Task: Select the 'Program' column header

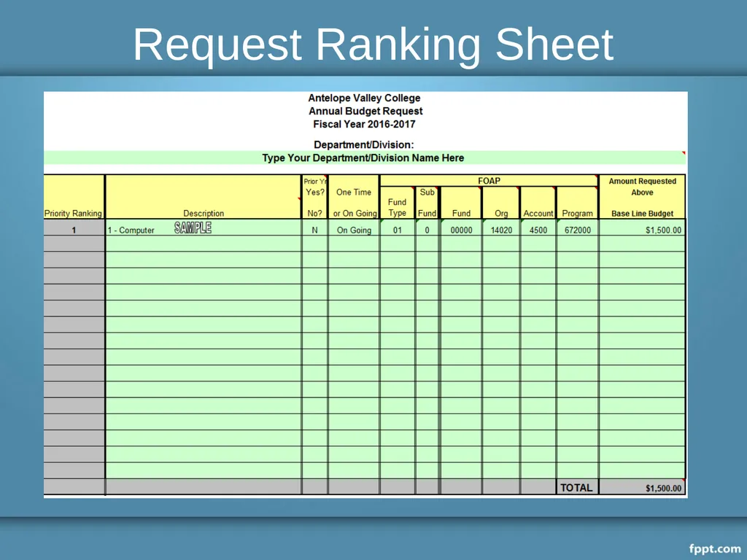Action: click(578, 203)
